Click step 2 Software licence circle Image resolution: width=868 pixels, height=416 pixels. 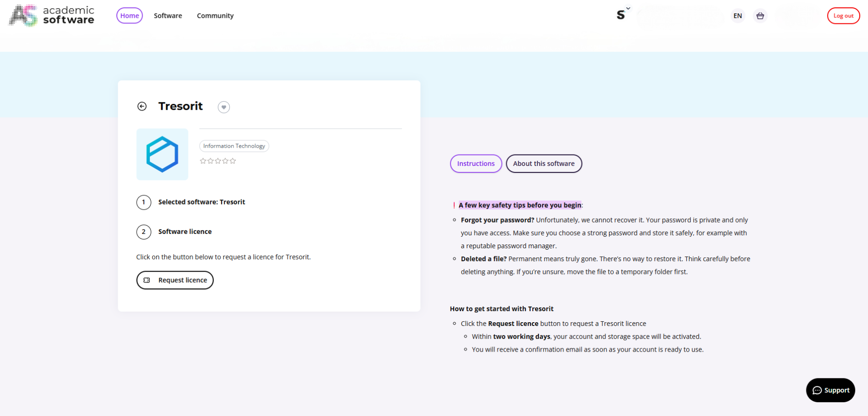point(144,232)
